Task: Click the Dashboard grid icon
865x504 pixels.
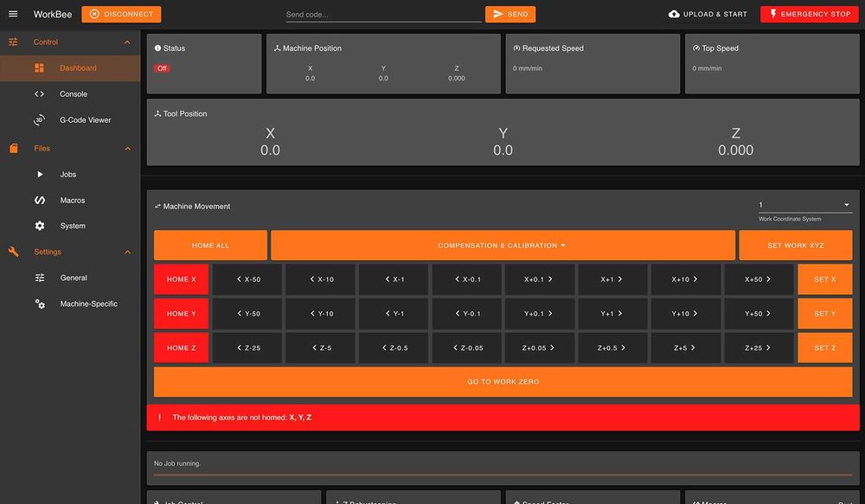Action: coord(39,67)
